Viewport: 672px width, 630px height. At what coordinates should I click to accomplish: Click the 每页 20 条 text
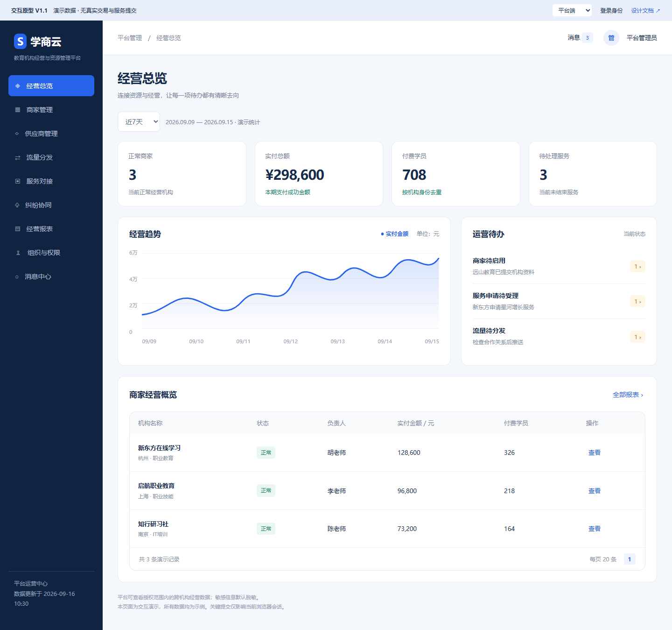(x=603, y=559)
